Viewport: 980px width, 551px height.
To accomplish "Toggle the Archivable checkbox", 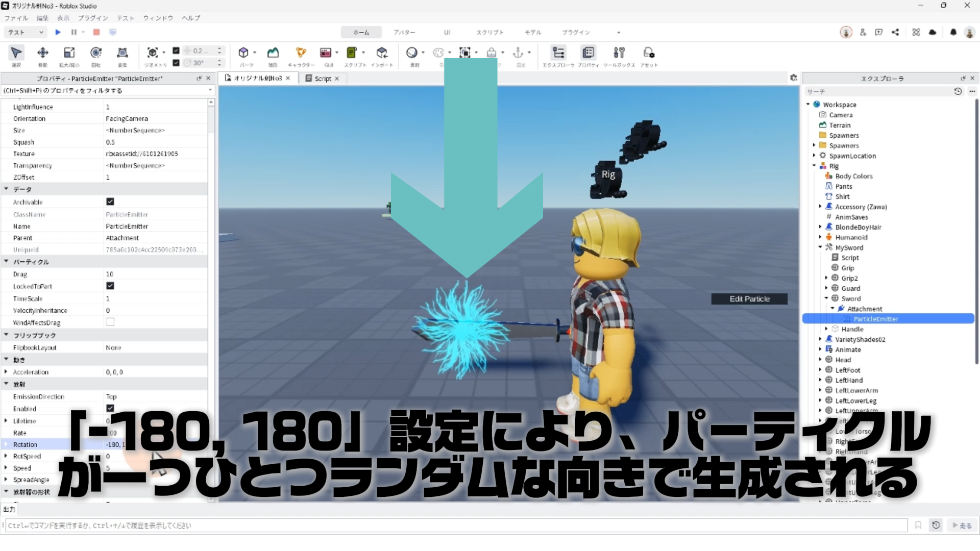I will coord(110,202).
